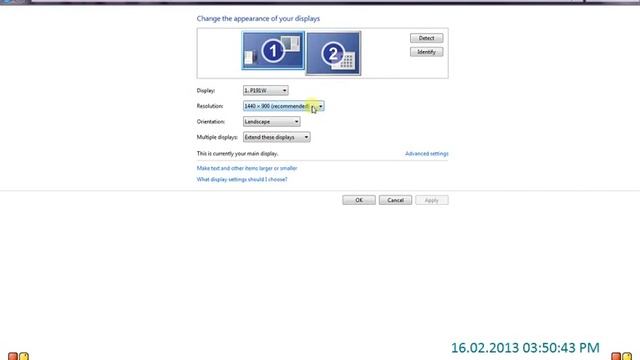Open the Multiple displays dropdown
Image resolution: width=640 pixels, height=360 pixels.
tap(277, 137)
